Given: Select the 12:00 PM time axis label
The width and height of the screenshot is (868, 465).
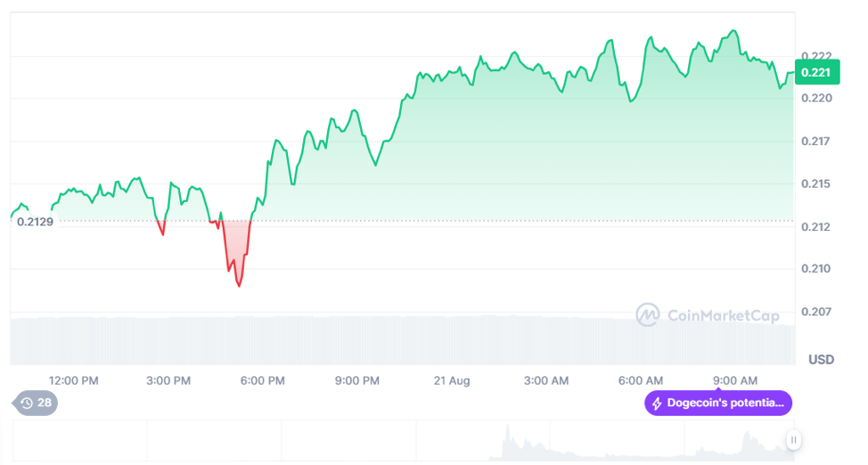Looking at the screenshot, I should [x=74, y=380].
